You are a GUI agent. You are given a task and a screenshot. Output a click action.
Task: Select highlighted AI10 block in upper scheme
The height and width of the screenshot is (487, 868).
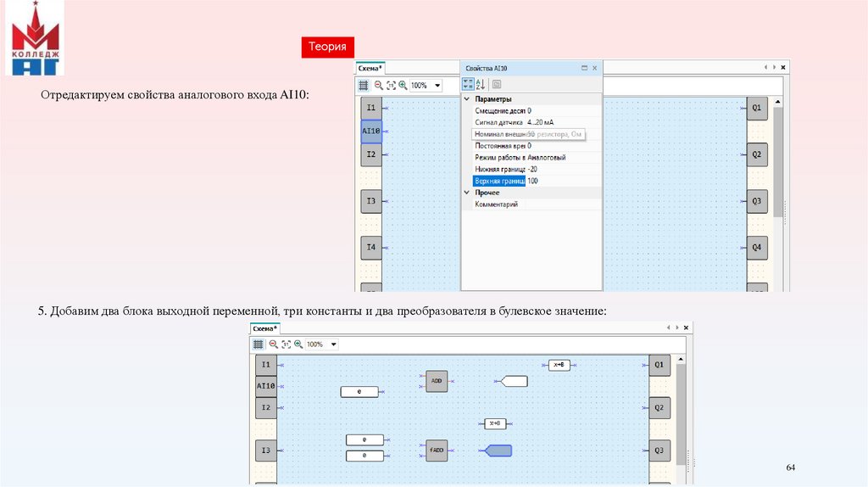click(371, 132)
